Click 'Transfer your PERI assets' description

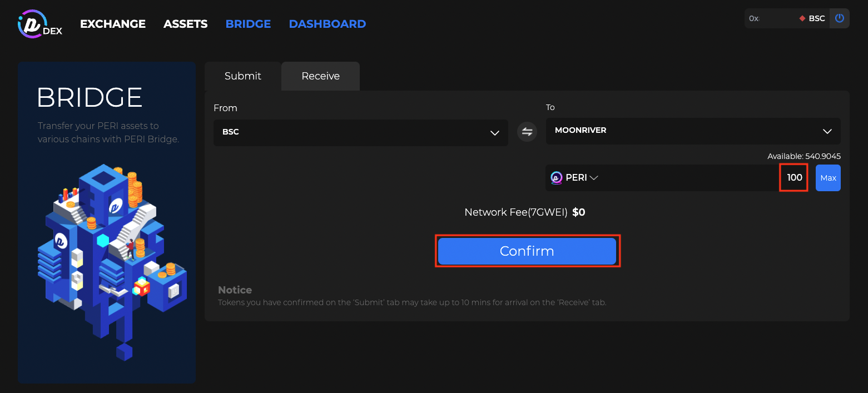coord(108,132)
